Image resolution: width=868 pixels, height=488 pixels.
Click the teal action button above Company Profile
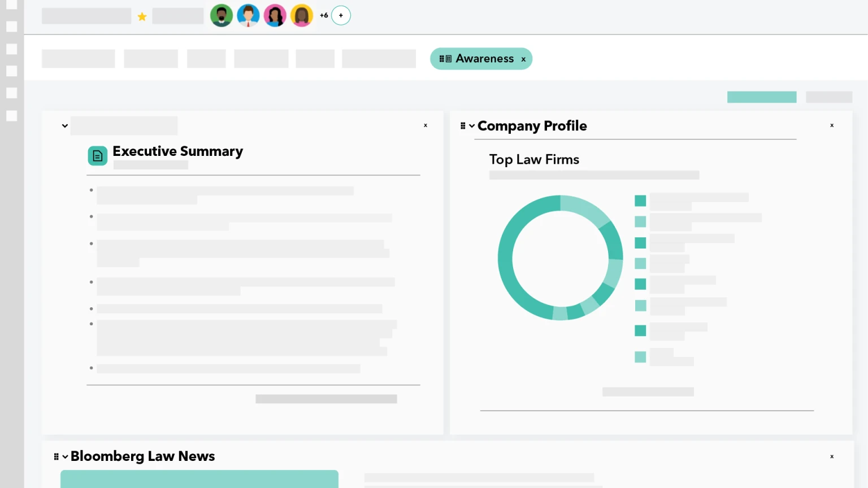point(762,97)
